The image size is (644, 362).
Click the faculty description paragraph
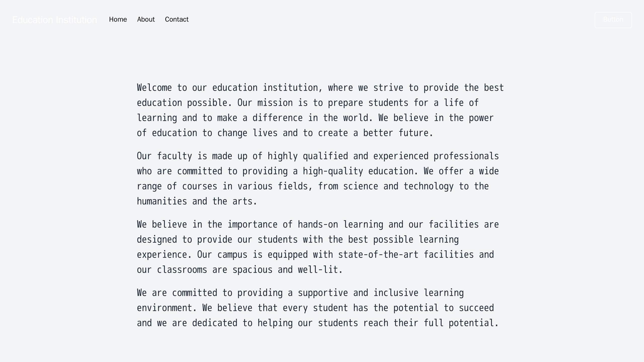(x=319, y=178)
